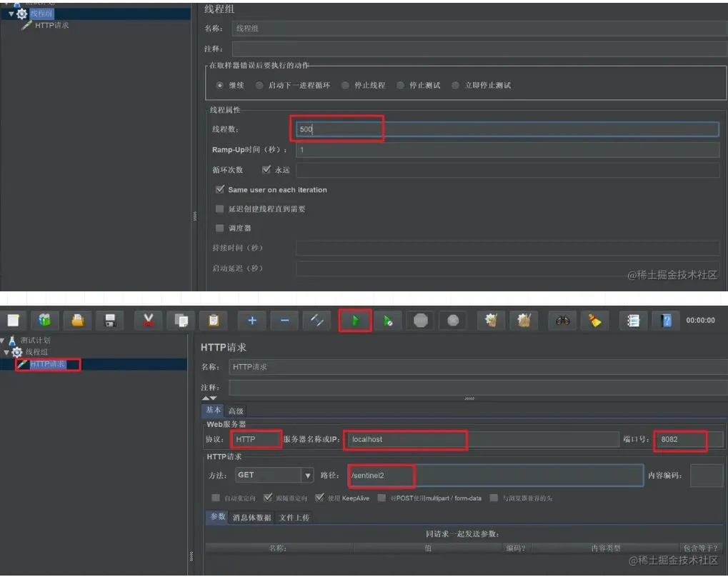Enable 与浏览器兼容的头 checkbox
This screenshot has width=728, height=577.
pos(494,498)
